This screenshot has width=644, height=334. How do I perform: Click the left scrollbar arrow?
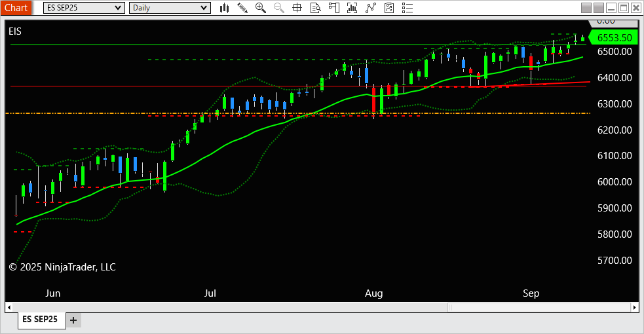[9, 307]
